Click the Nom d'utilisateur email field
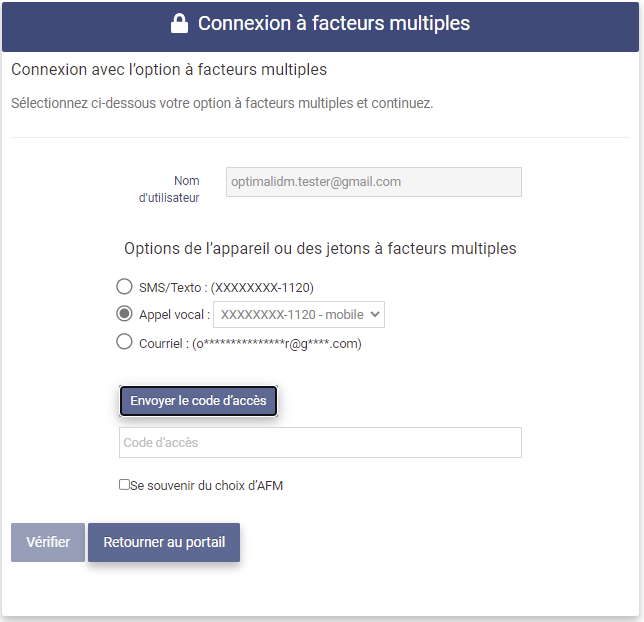The image size is (644, 622). (x=374, y=182)
